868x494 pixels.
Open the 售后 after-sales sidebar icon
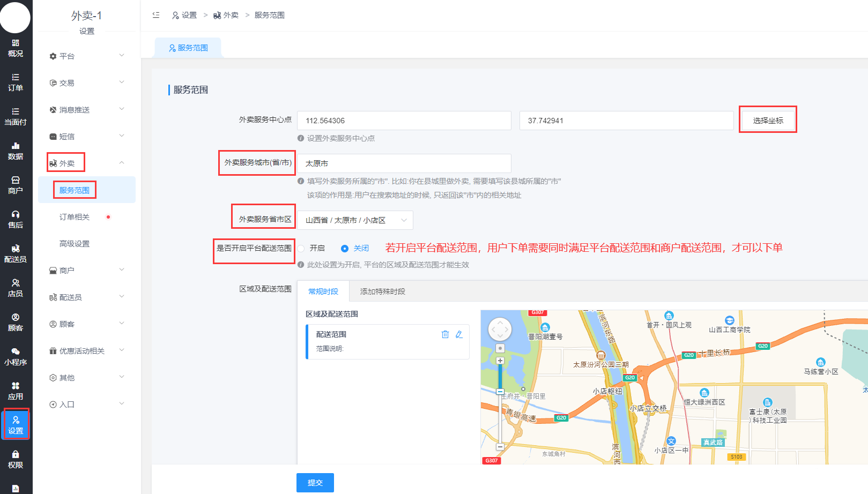pyautogui.click(x=16, y=220)
